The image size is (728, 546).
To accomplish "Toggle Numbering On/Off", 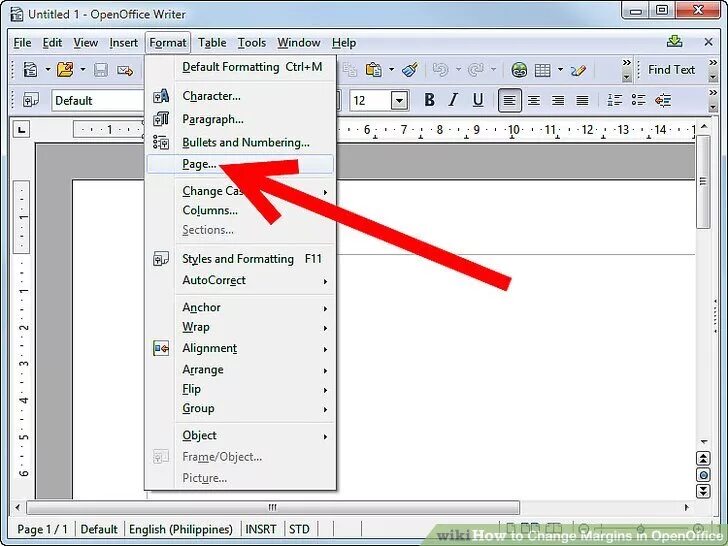I will tap(615, 100).
